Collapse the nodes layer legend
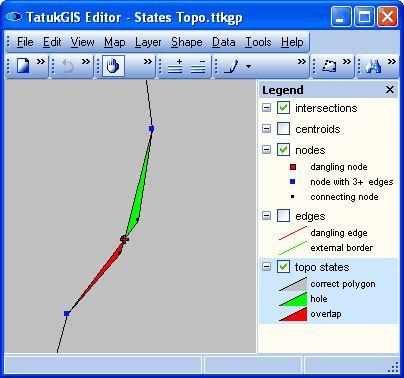404x378 pixels. (x=266, y=149)
